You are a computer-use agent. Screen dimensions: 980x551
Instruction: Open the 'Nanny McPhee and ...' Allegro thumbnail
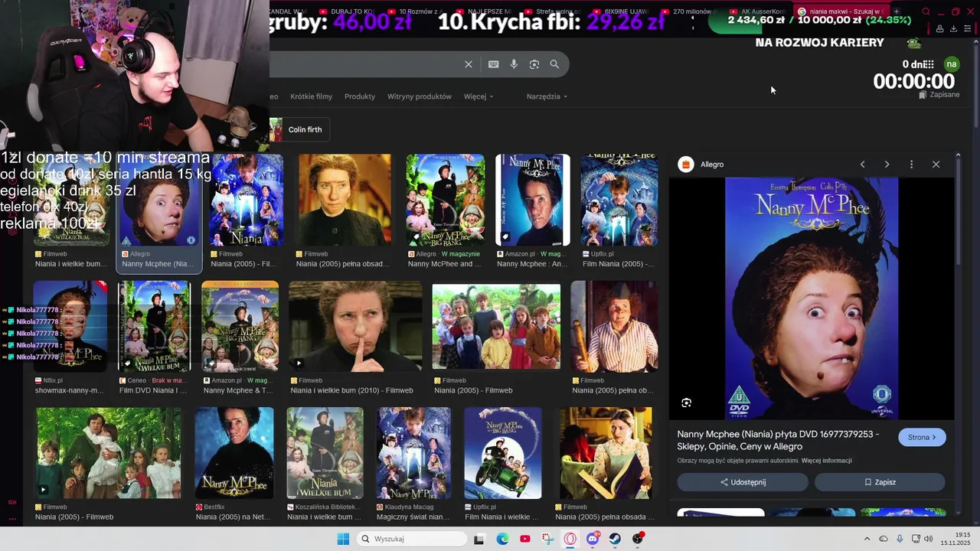point(445,200)
